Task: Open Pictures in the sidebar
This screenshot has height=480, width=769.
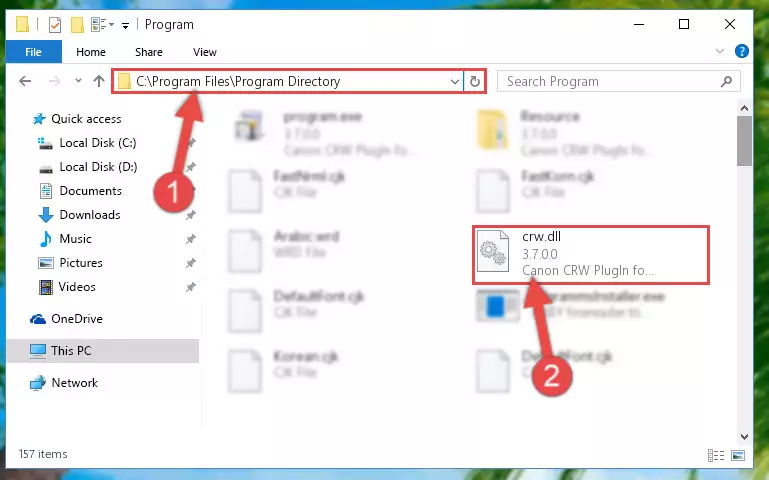Action: [x=81, y=263]
